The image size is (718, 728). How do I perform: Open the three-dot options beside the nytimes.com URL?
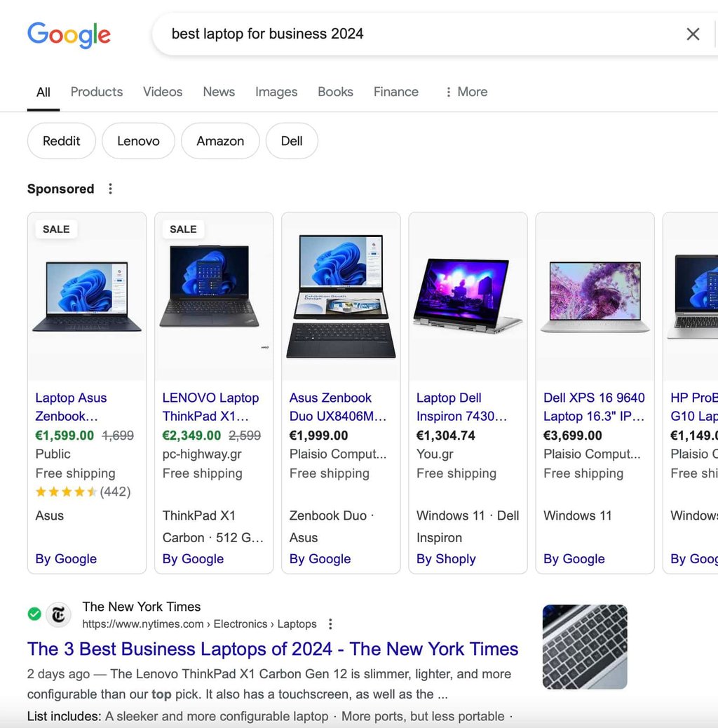coord(330,623)
